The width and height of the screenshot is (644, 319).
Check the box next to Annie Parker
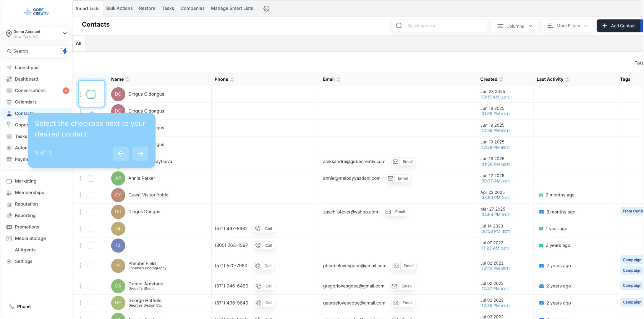point(91,178)
